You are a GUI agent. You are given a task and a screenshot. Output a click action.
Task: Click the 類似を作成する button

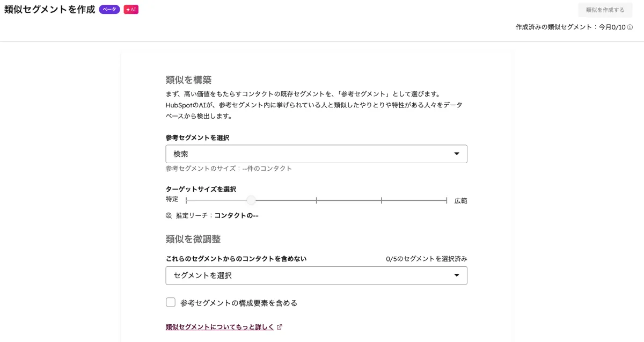(604, 10)
